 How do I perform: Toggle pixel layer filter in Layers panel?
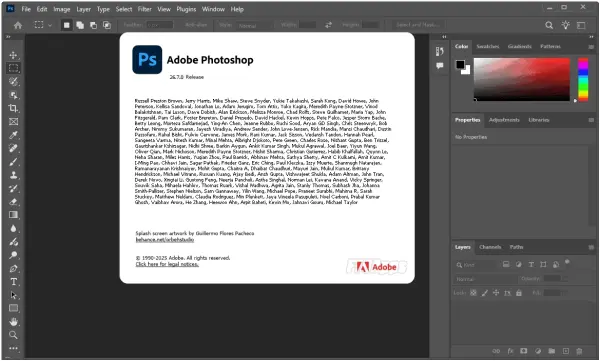point(506,265)
